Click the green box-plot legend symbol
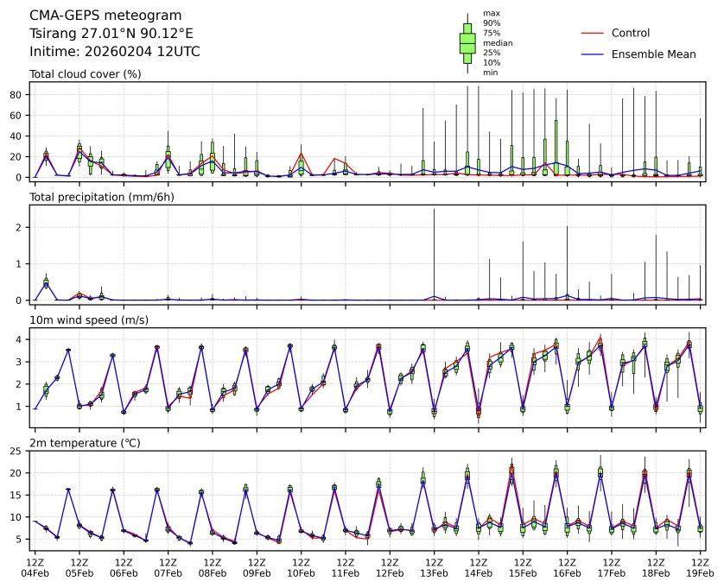724x588 pixels. pos(467,43)
